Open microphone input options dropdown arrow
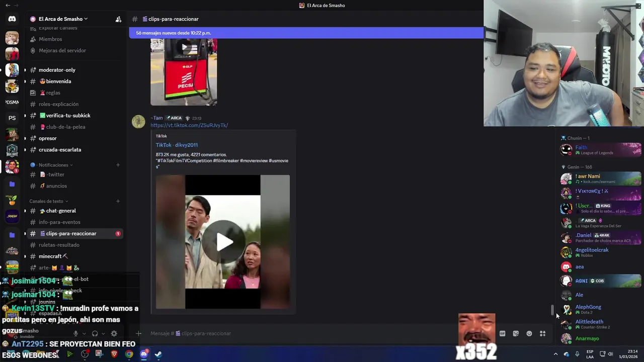Viewport: 644px width, 362px height. click(84, 333)
